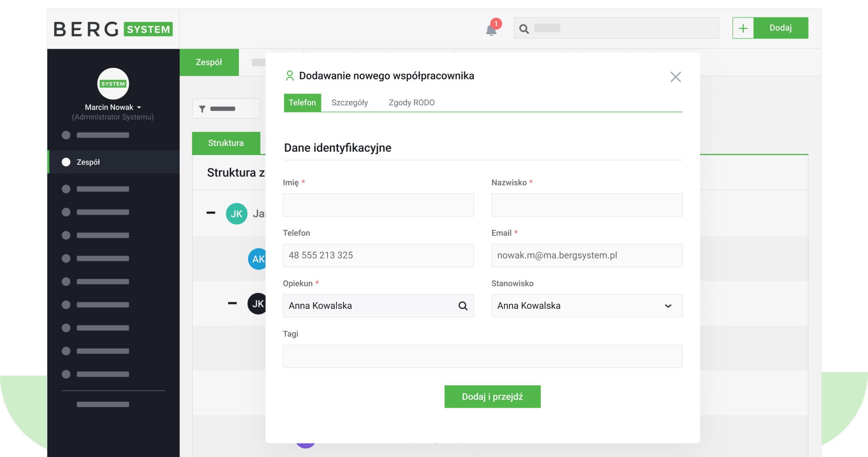
Task: Click the Opiekun field with Anna Kowalska
Action: [x=378, y=306]
